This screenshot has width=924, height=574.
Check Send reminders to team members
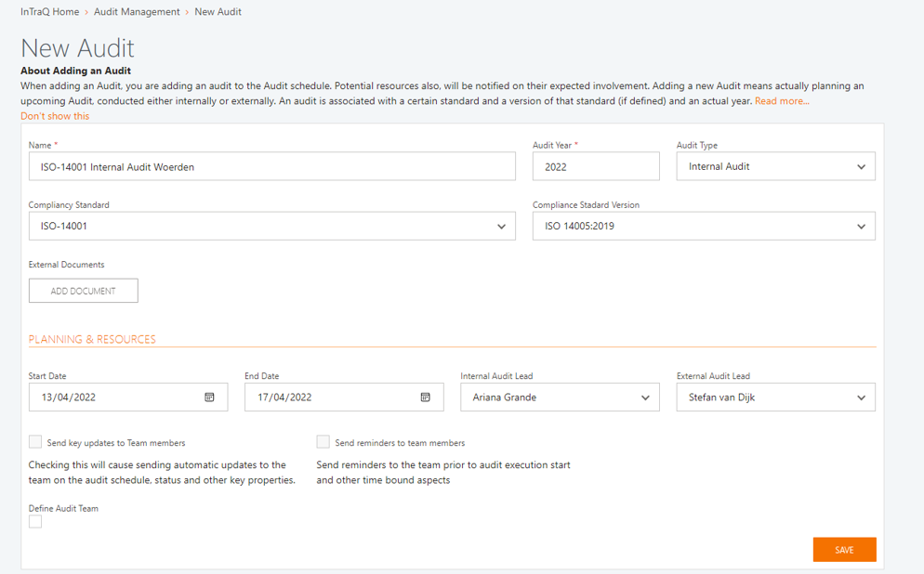tap(323, 442)
